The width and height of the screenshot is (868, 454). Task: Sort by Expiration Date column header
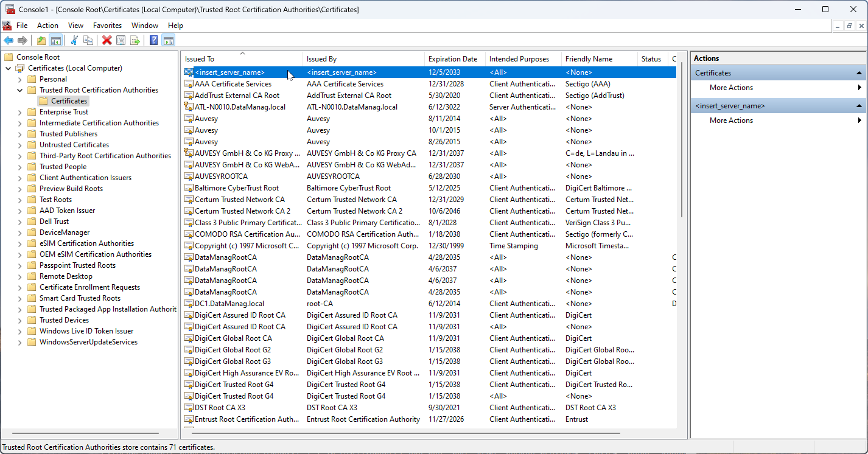coord(453,59)
